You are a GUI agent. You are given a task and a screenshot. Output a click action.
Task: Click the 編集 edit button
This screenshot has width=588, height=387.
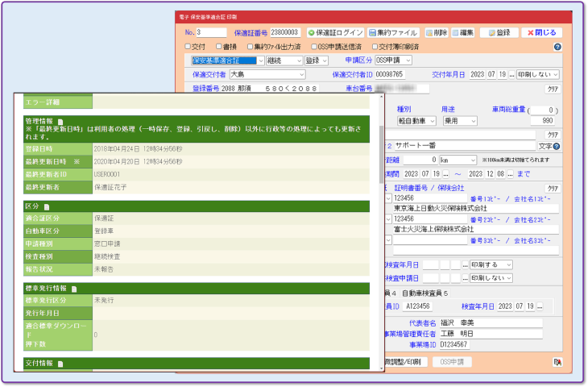(463, 33)
